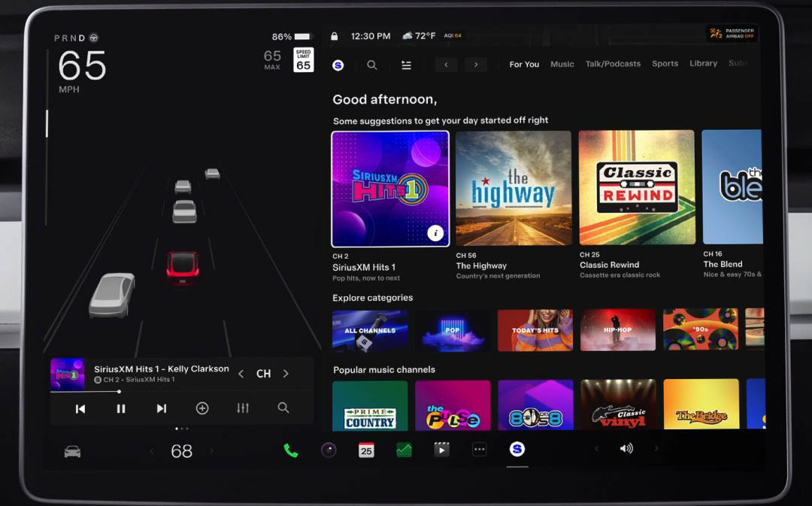Browse the Today's Hits category
Viewport: 812px width, 506px height.
(x=535, y=329)
